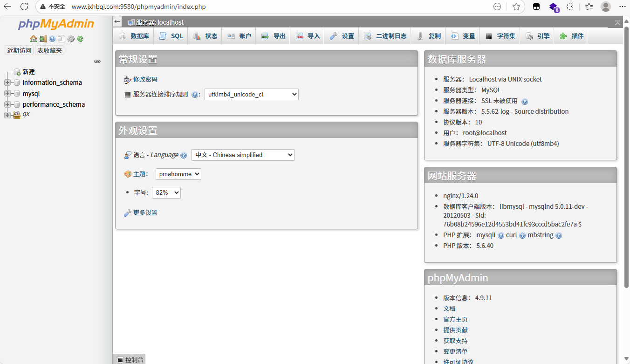630x364 pixels.
Task: Go to the 导出 tab
Action: (x=274, y=36)
